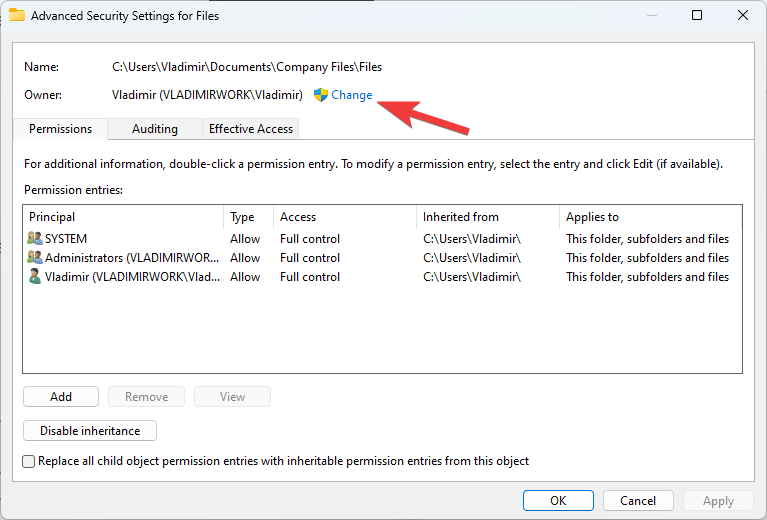Click the Administrators group icon
The image size is (767, 520).
pos(36,258)
